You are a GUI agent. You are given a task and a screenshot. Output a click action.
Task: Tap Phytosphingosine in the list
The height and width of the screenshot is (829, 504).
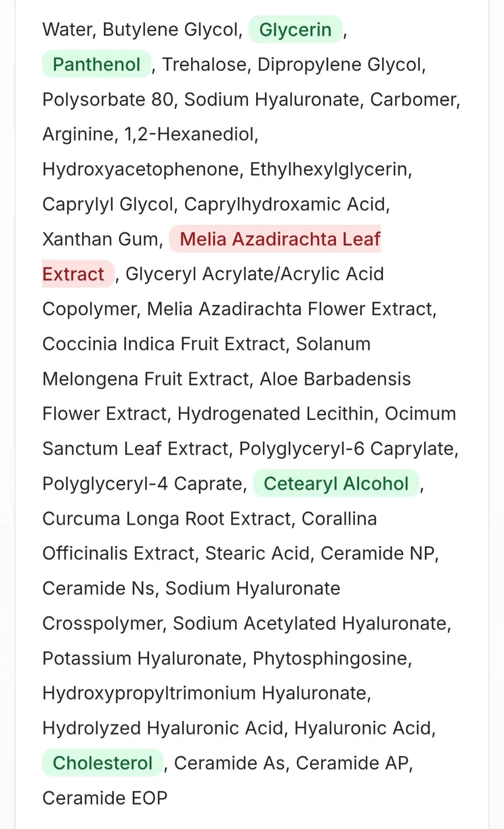pyautogui.click(x=331, y=659)
